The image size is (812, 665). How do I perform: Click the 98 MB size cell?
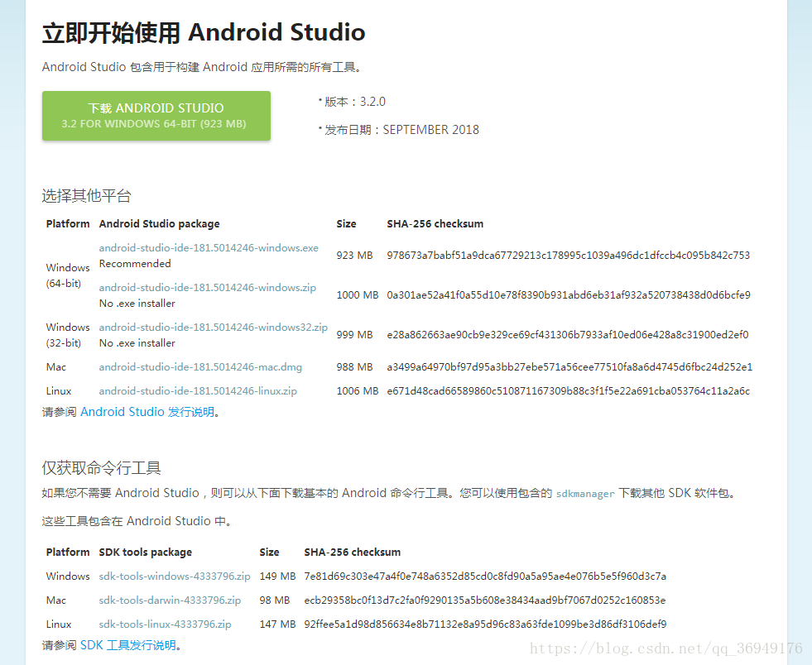(x=275, y=600)
